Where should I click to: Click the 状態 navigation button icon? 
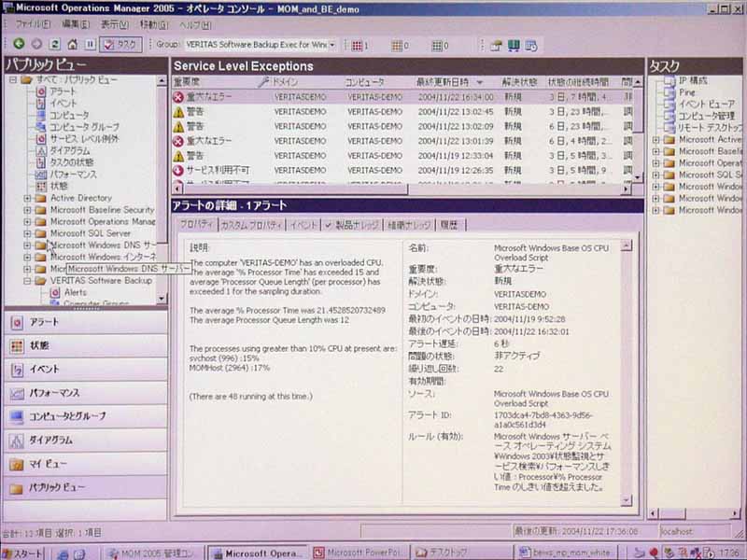click(x=17, y=346)
